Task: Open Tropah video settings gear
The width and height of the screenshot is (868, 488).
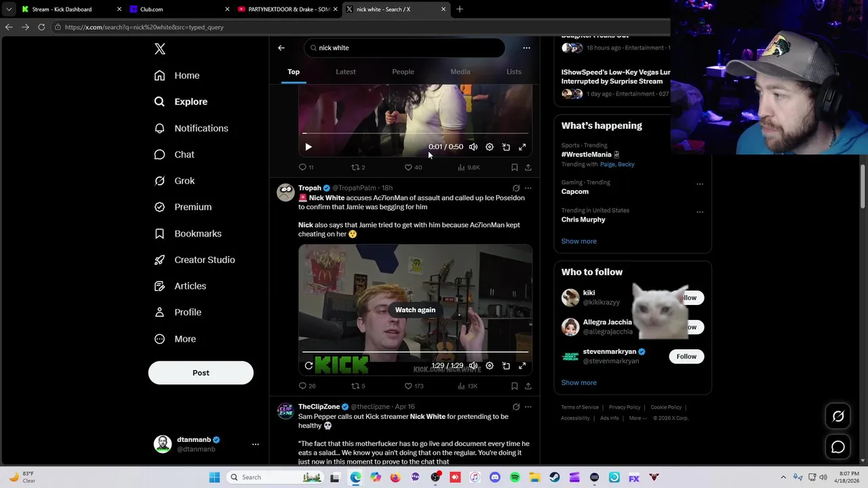Action: pyautogui.click(x=490, y=366)
